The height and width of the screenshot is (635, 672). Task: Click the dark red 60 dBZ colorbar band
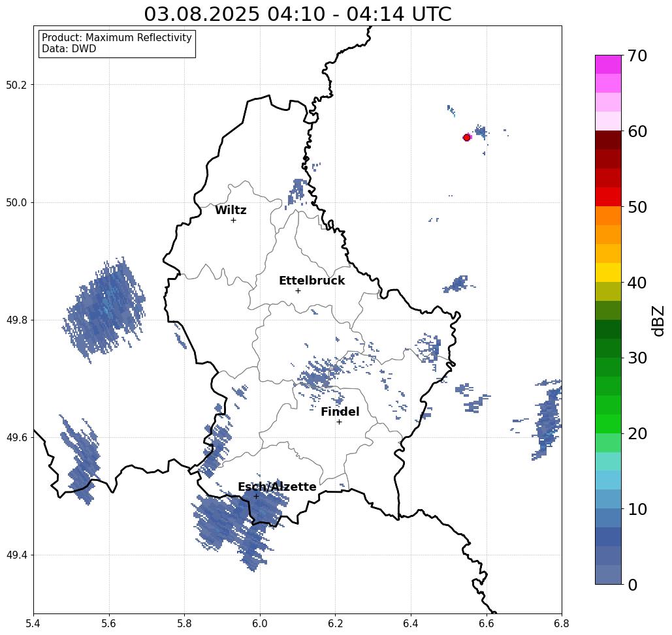point(608,140)
